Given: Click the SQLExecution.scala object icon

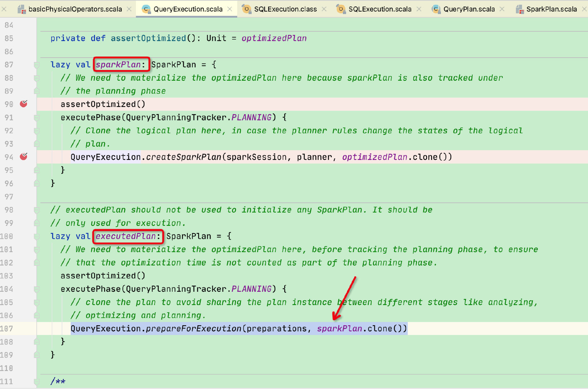Looking at the screenshot, I should [341, 9].
